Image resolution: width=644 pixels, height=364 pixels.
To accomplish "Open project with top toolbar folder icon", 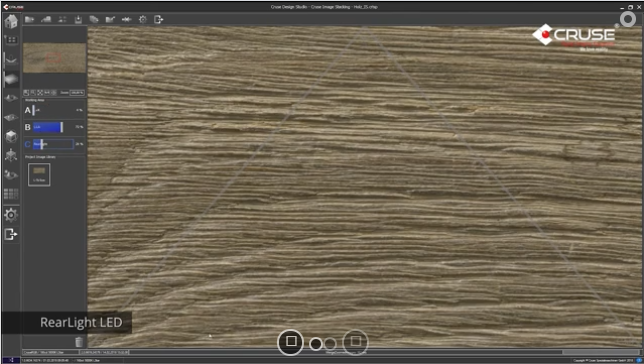I will pos(29,19).
